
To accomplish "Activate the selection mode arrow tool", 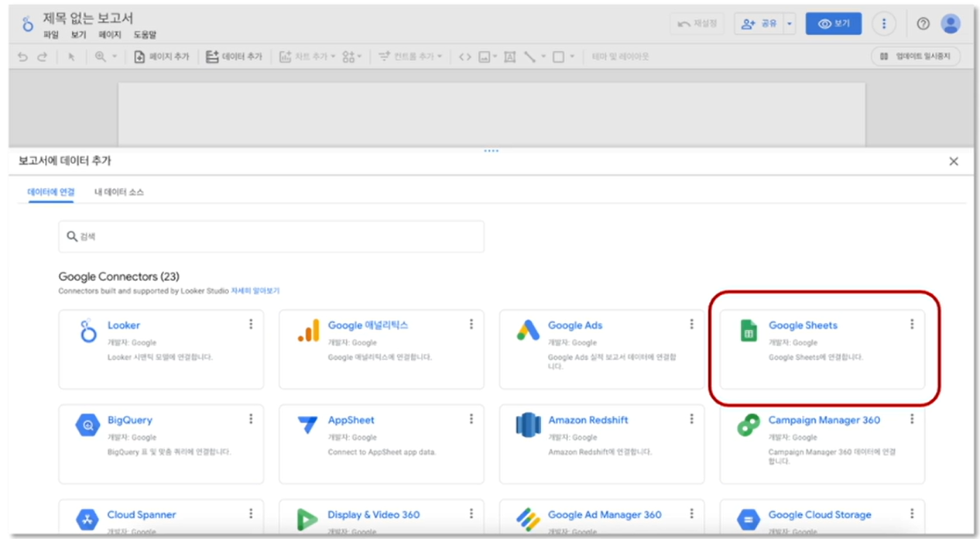I will tap(71, 57).
